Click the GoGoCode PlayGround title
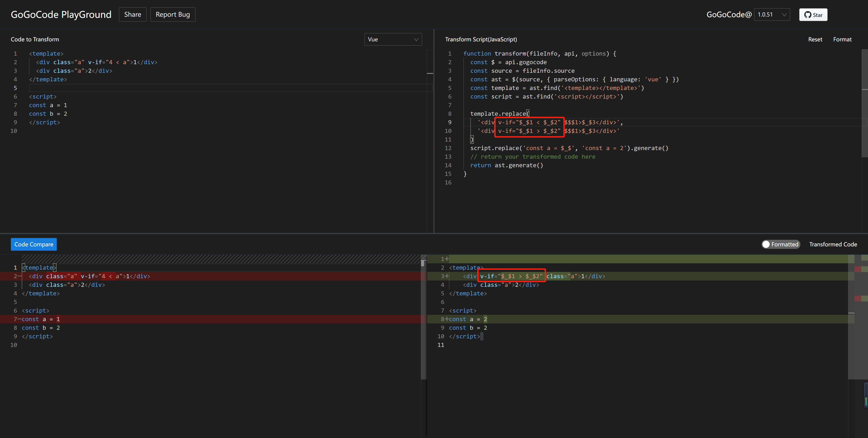The image size is (868, 438). (x=61, y=14)
